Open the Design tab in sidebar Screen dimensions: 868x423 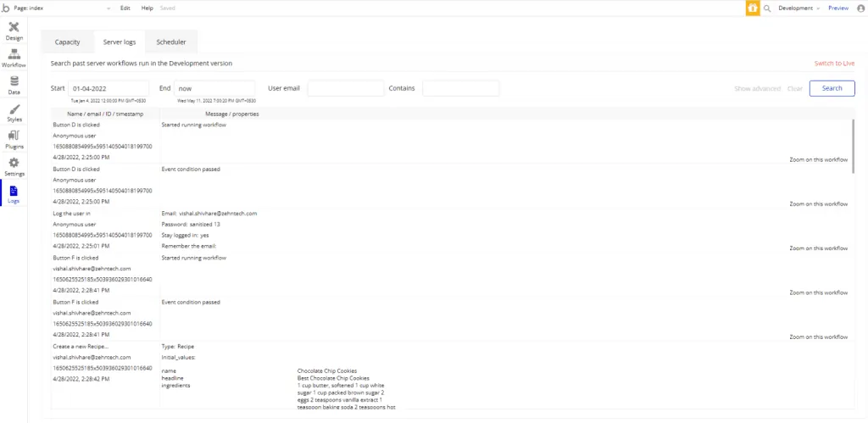[x=14, y=31]
